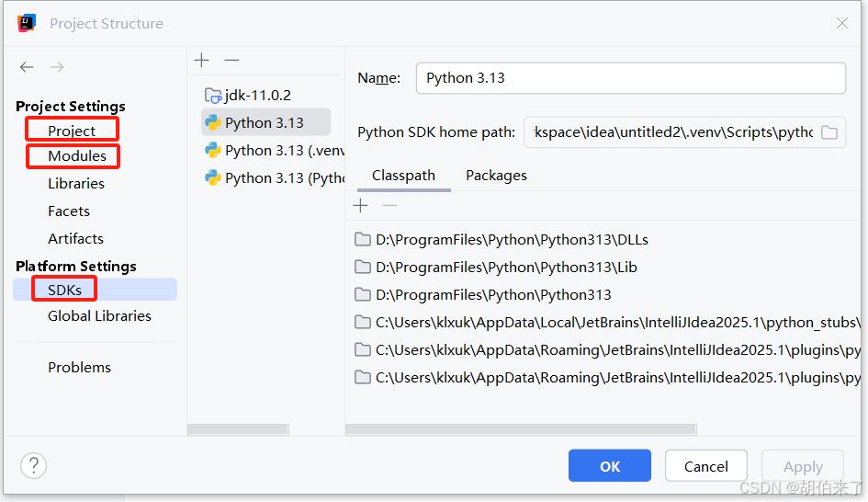Select Python 3.13 in SDK list

pos(265,122)
